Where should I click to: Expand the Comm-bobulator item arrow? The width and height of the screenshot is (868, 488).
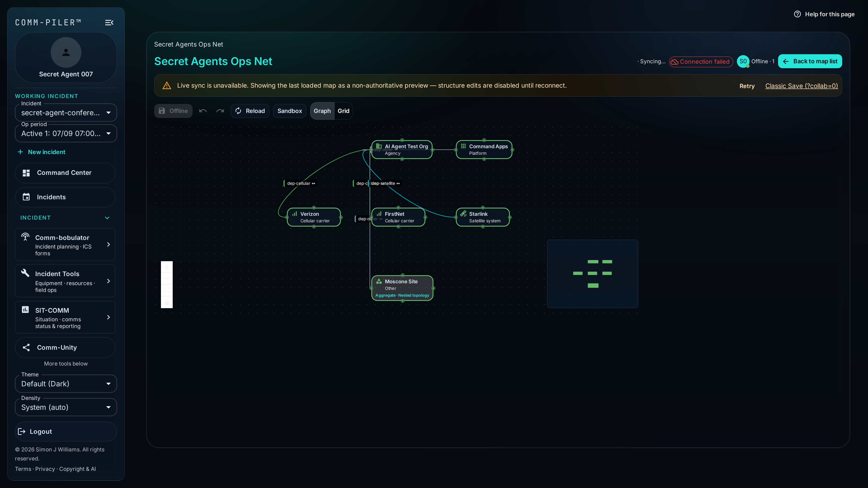(x=108, y=244)
